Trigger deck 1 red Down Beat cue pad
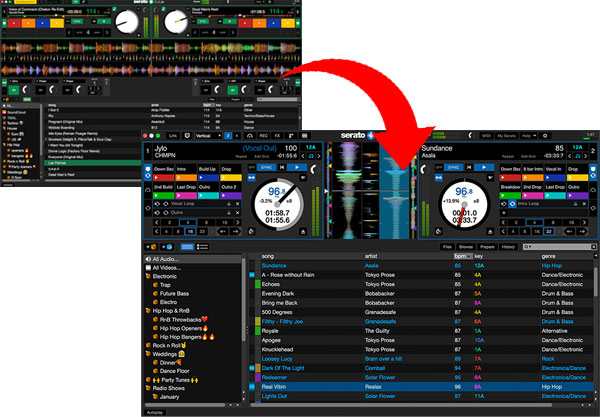The image size is (600, 417). (x=163, y=178)
